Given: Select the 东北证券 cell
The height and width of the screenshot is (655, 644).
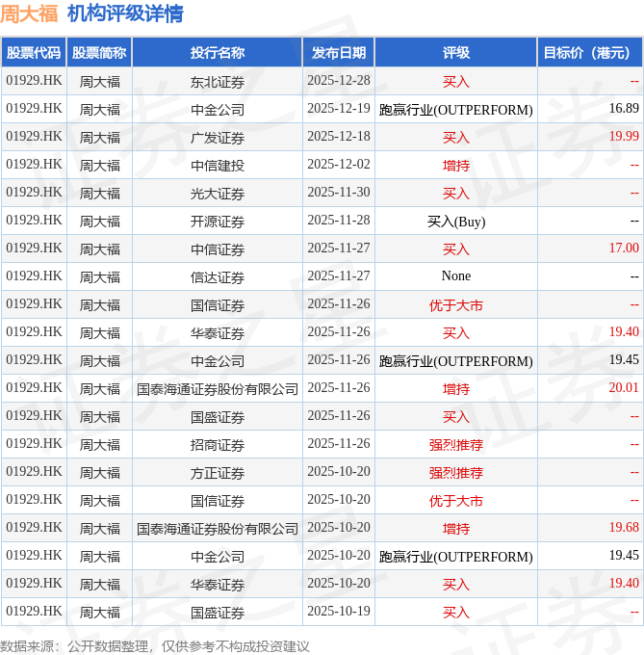Looking at the screenshot, I should tap(218, 82).
